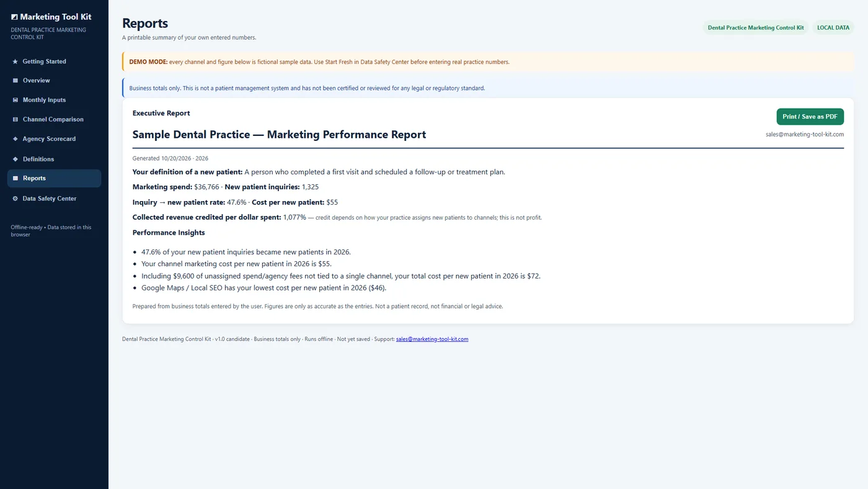This screenshot has width=868, height=489.
Task: Click the collected revenue 1,077% figure
Action: [294, 217]
